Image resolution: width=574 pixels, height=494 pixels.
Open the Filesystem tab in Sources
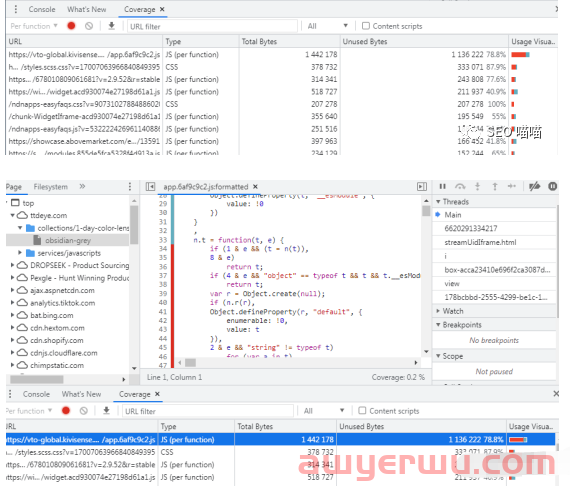(x=51, y=187)
